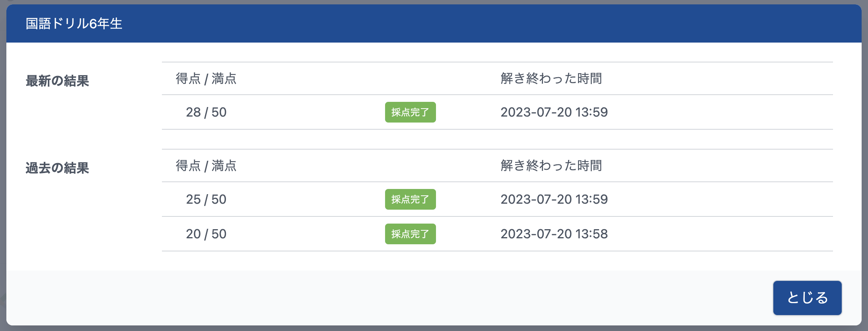Viewport: 868px width, 331px height.
Task: Click the 最新の結果 section label
Action: [57, 81]
